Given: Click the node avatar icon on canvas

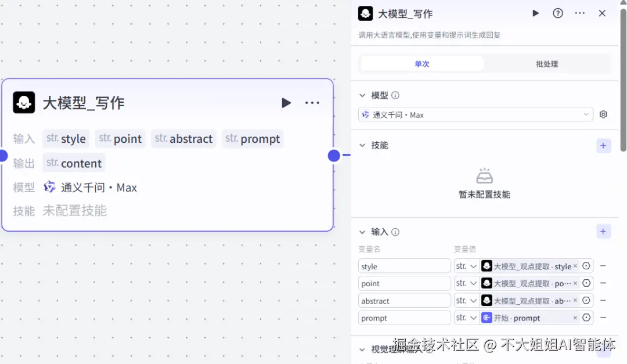Looking at the screenshot, I should [24, 102].
